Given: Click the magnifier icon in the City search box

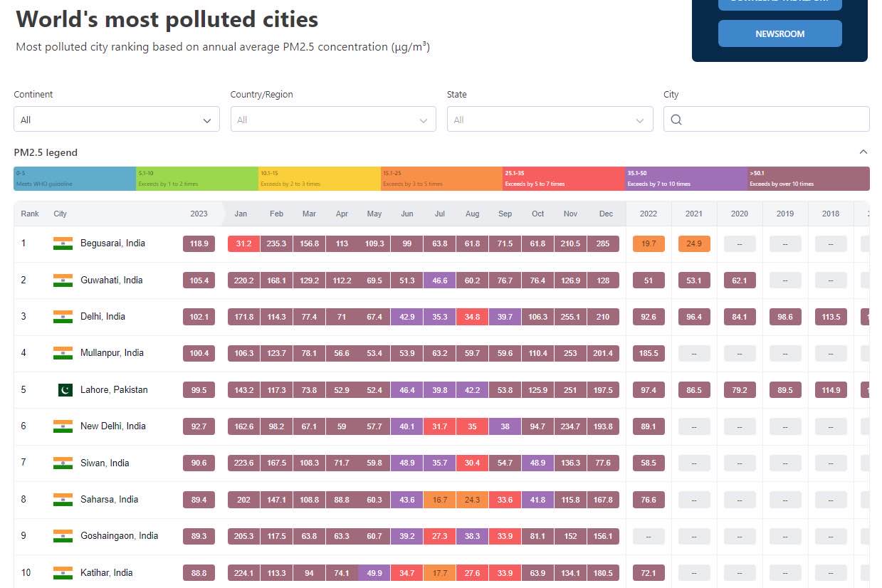Looking at the screenshot, I should tap(676, 120).
